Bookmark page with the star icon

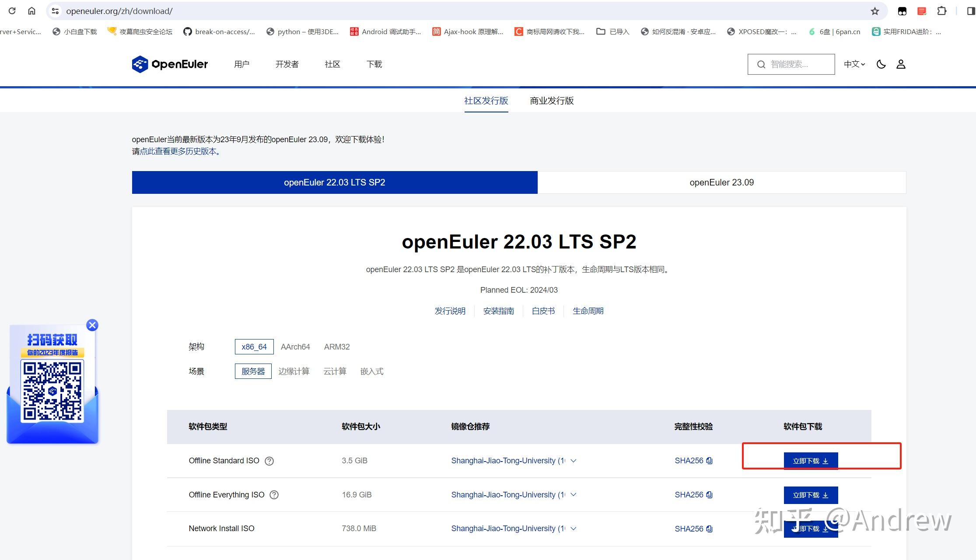875,11
